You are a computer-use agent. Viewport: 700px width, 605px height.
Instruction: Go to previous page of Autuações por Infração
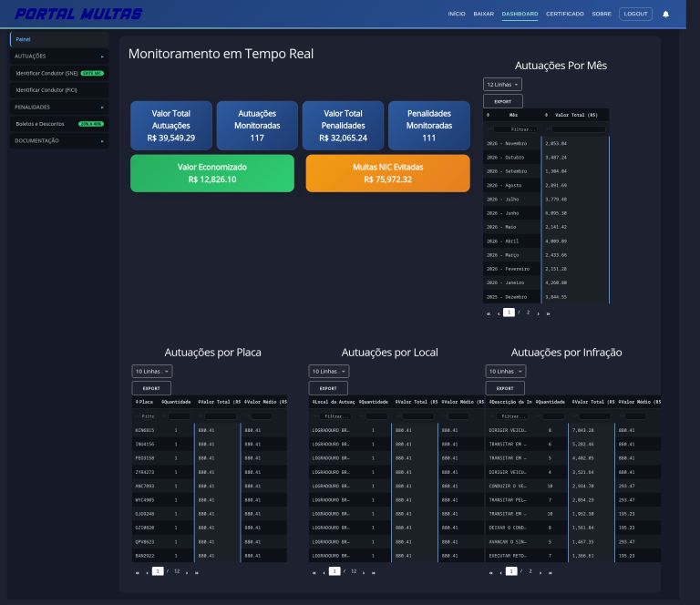click(500, 572)
